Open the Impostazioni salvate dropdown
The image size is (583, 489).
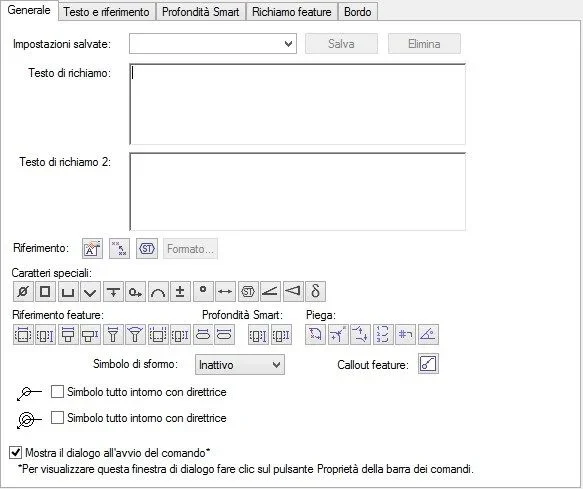point(213,44)
